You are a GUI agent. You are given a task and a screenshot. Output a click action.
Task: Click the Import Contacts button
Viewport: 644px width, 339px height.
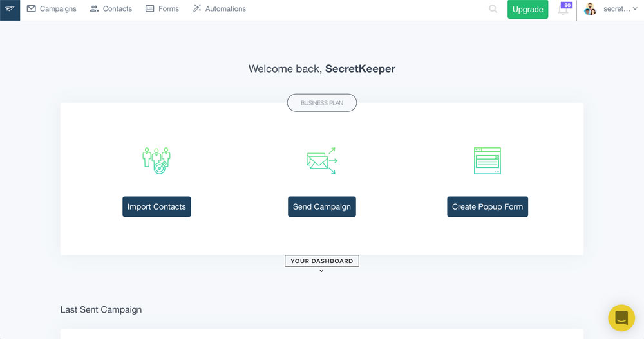click(156, 206)
